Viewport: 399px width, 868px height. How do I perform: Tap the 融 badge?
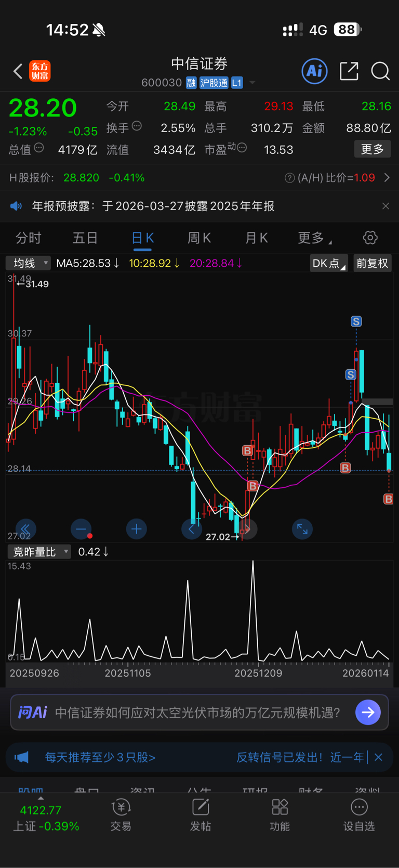[x=191, y=83]
